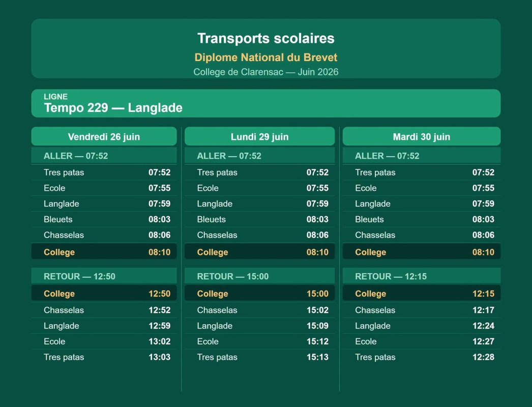Image resolution: width=532 pixels, height=407 pixels.
Task: Click Langlade 12:59 stop in Vendredi retour
Action: pyautogui.click(x=104, y=326)
